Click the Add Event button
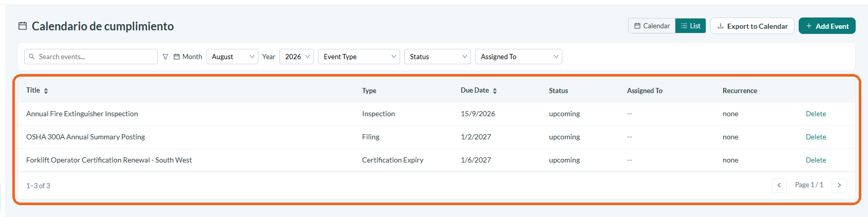Viewport: 868px width, 217px height. (827, 26)
